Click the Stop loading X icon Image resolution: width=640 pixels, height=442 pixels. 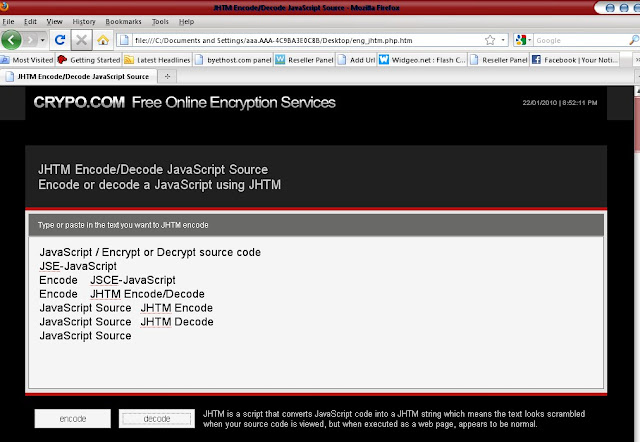point(81,40)
